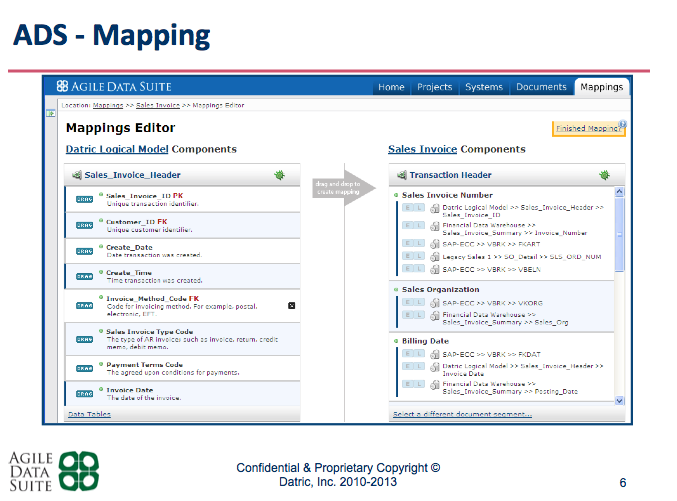Open the Systems tab
This screenshot has height=501, width=677.
click(484, 87)
